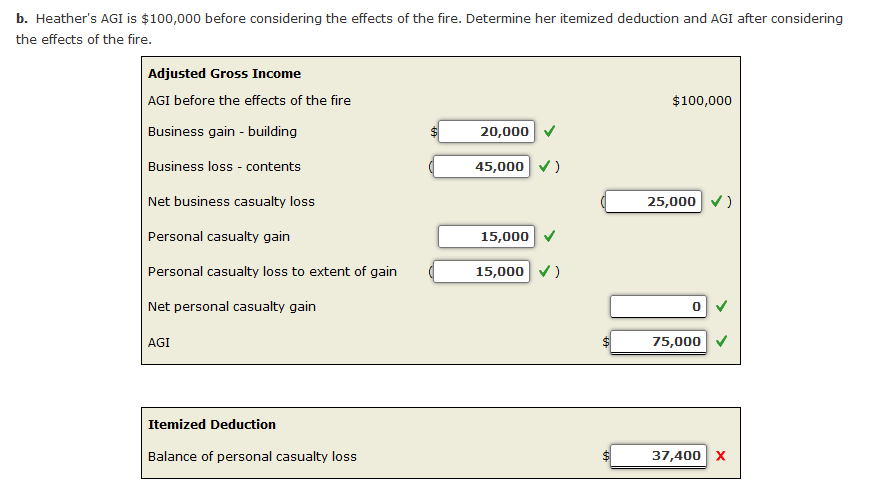Image resolution: width=871 pixels, height=504 pixels.
Task: Click the Net business casualty loss field
Action: point(653,202)
